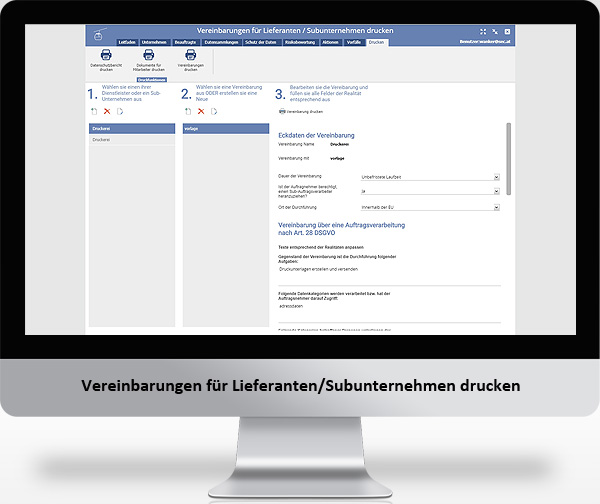
Task: Click the Benutzer email in header
Action: tap(485, 41)
